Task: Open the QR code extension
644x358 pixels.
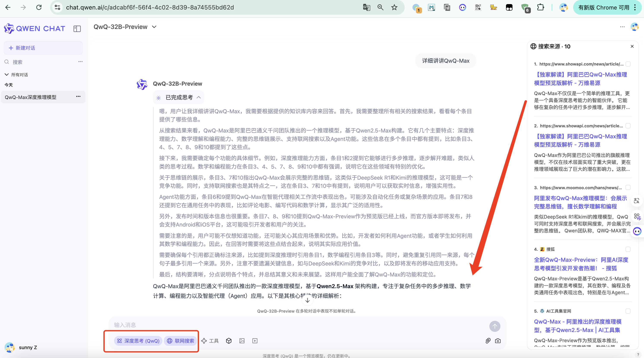Action: pos(478,8)
